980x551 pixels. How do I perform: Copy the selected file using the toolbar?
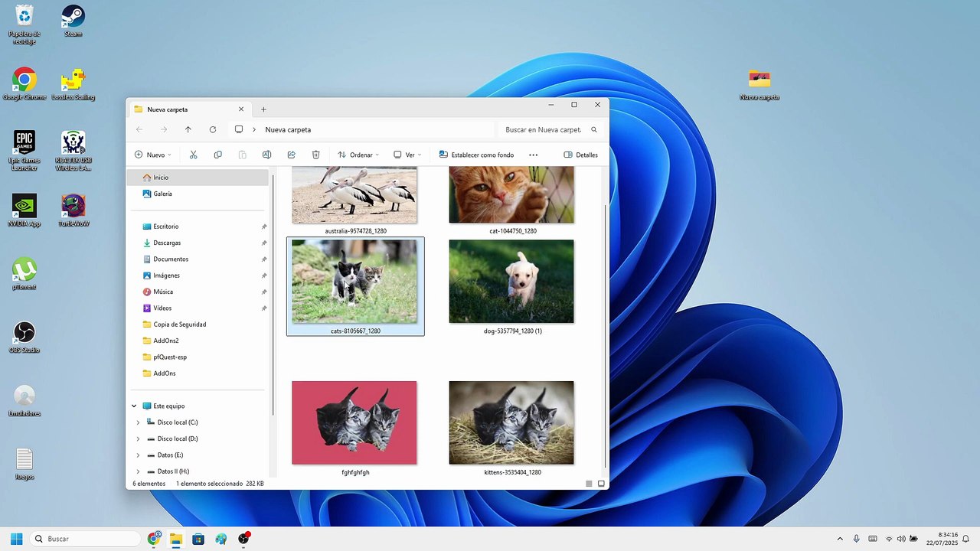(x=217, y=155)
